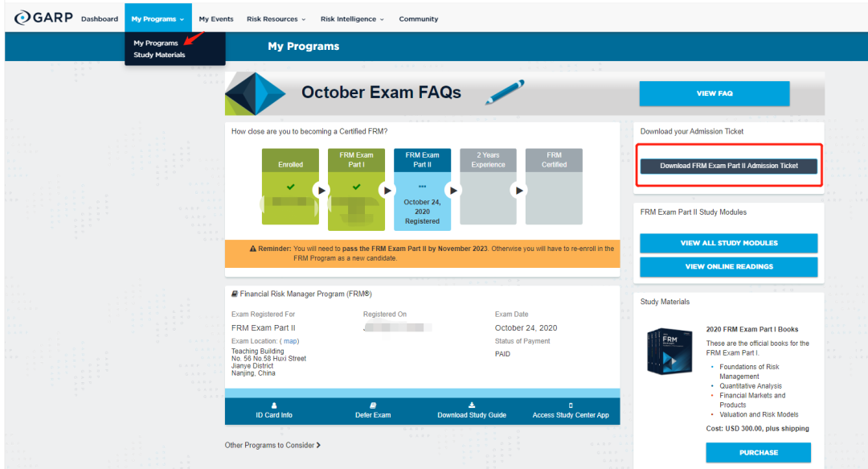This screenshot has height=469, width=868.
Task: Click the FRM Exam Part I green checkmark
Action: [x=357, y=187]
